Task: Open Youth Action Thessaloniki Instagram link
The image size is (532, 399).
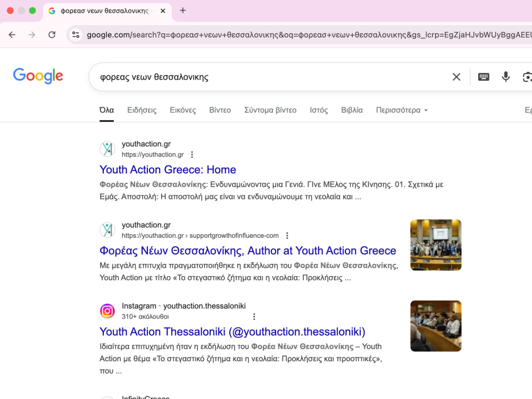Action: coord(232,332)
